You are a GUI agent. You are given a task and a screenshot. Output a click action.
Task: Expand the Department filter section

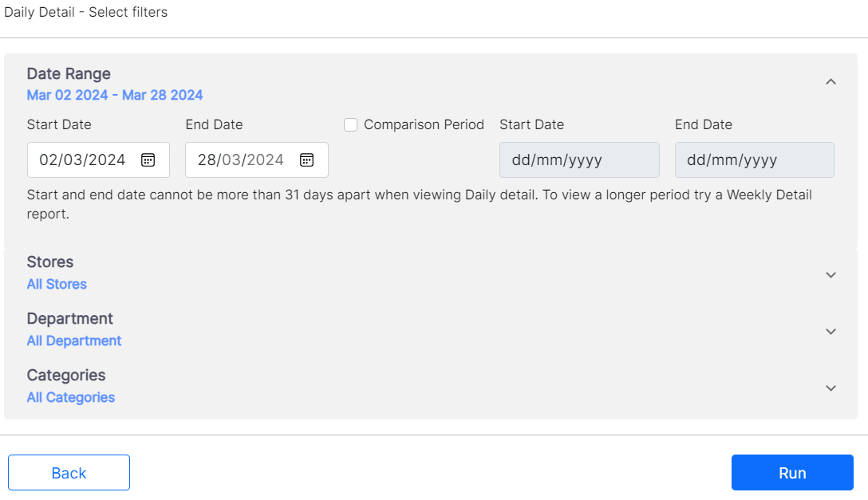tap(831, 331)
